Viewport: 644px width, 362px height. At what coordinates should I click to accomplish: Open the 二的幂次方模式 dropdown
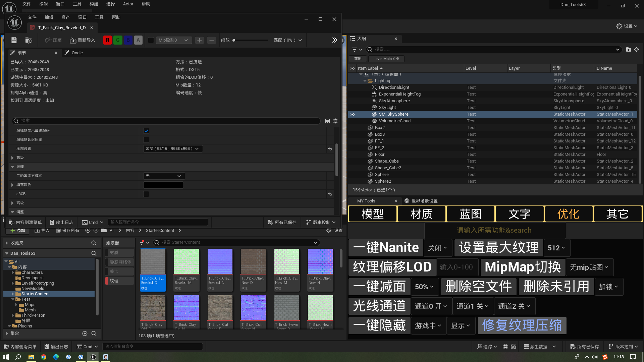[x=164, y=176]
